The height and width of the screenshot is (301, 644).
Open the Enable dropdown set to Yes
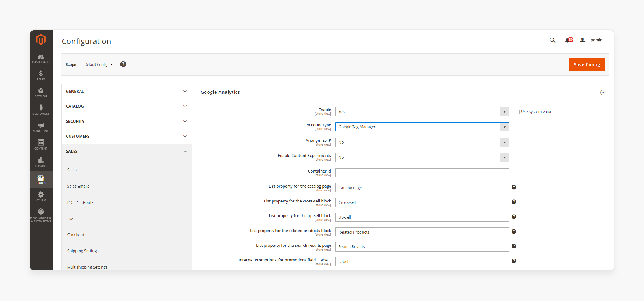point(422,112)
